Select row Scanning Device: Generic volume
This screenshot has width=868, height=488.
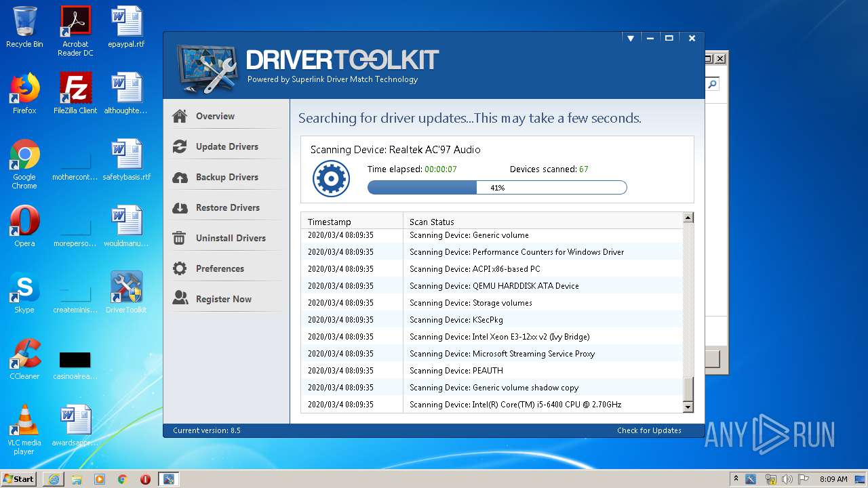coord(492,235)
